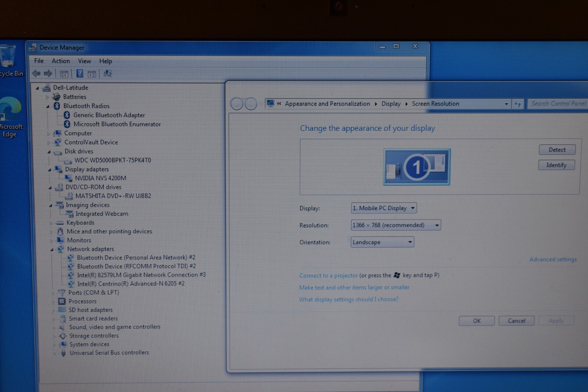Select the Monitors category
588x392 pixels.
click(79, 240)
